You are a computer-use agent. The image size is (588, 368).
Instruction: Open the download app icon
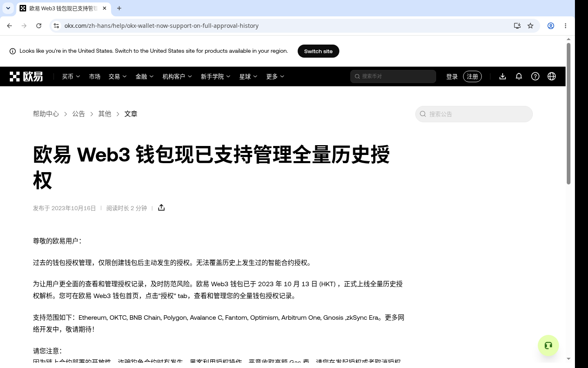click(x=503, y=76)
